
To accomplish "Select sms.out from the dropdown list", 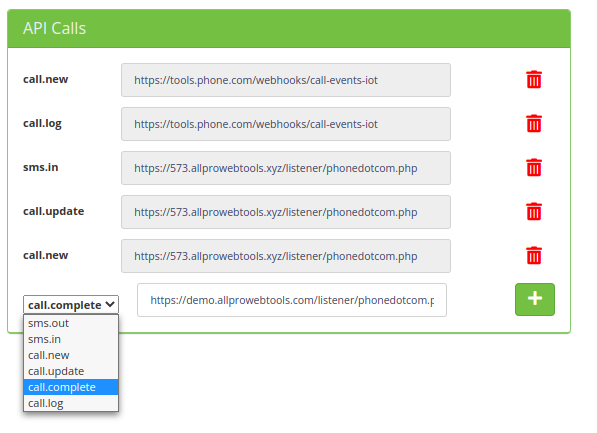I will 71,323.
